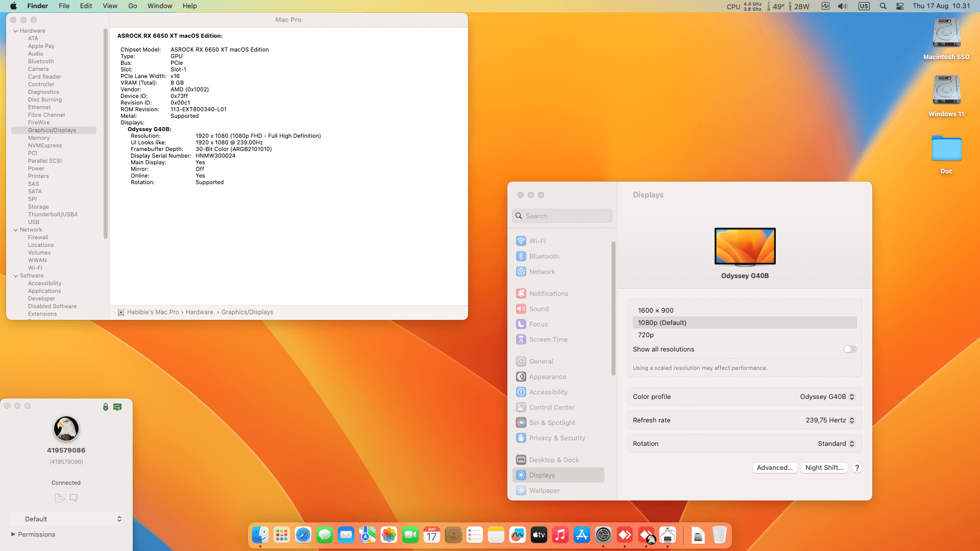Click the System Settings gear in the Dock
980x551 pixels.
click(603, 535)
